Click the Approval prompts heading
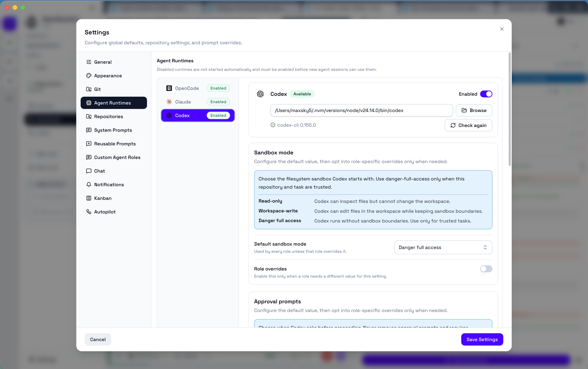The image size is (588, 369). tap(278, 302)
